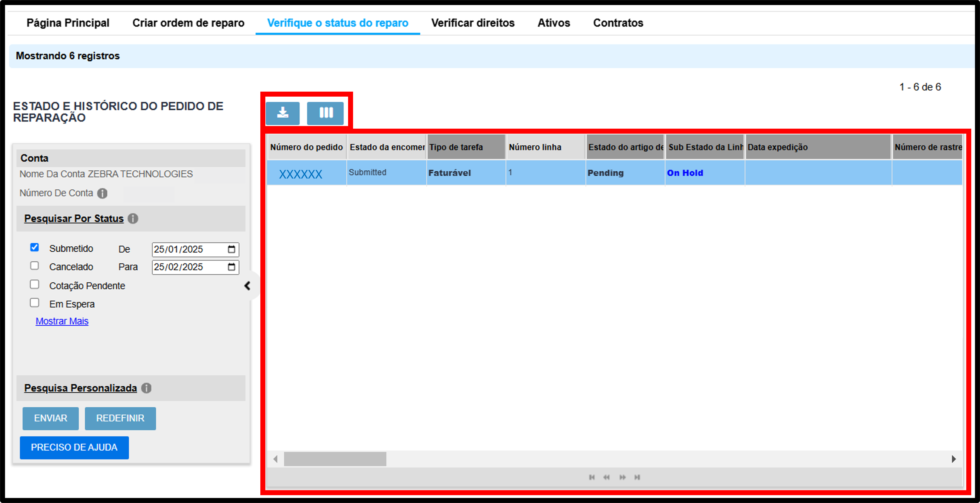980x503 pixels.
Task: Click info icon next to Pesquisa Personalizada
Action: [147, 388]
